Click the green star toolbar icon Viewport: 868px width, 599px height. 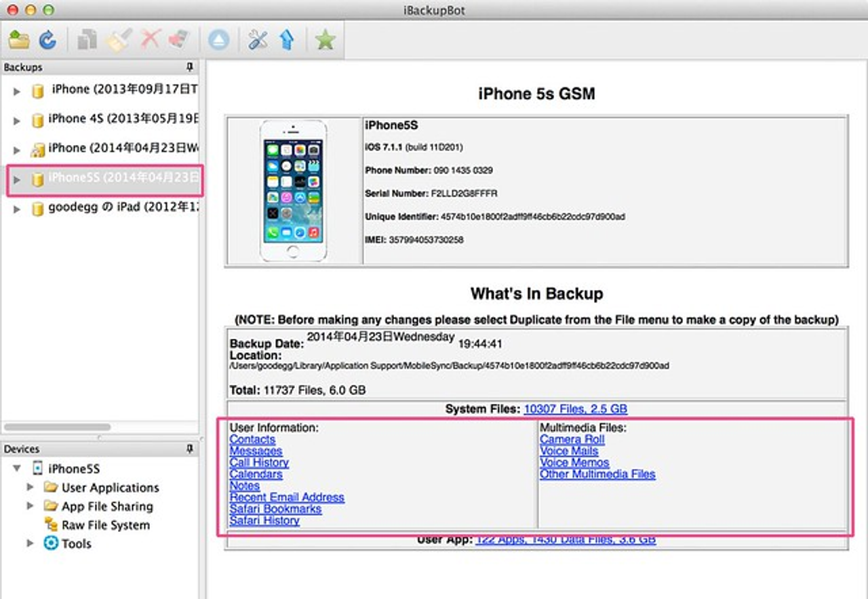coord(325,41)
